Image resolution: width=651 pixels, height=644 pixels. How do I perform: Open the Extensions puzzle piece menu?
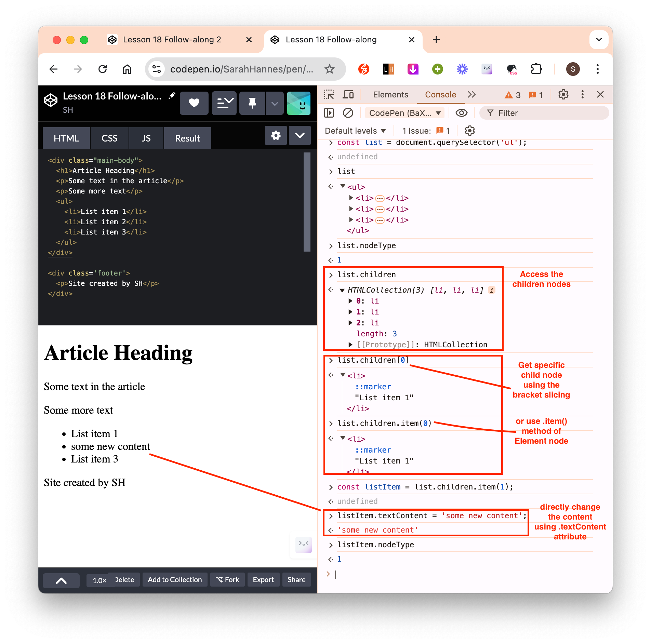536,69
